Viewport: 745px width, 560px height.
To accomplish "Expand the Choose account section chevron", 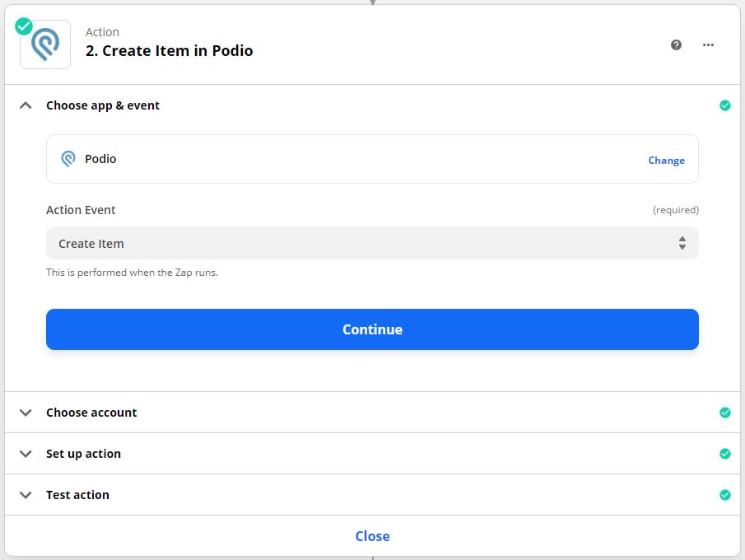I will pyautogui.click(x=26, y=413).
